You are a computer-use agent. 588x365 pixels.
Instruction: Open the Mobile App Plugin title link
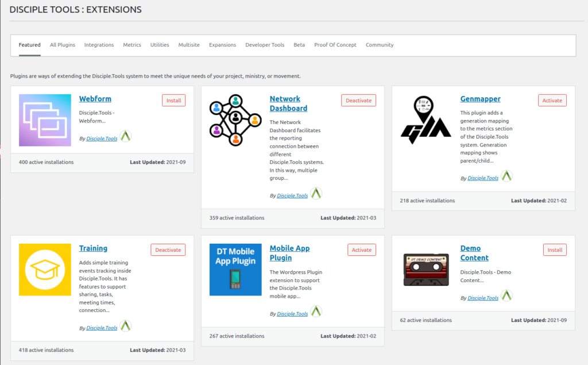[289, 253]
